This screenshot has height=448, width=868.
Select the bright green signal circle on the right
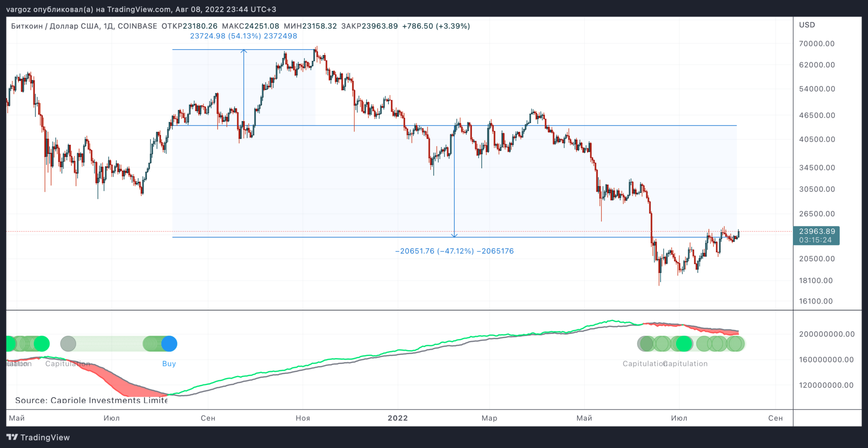click(x=684, y=344)
